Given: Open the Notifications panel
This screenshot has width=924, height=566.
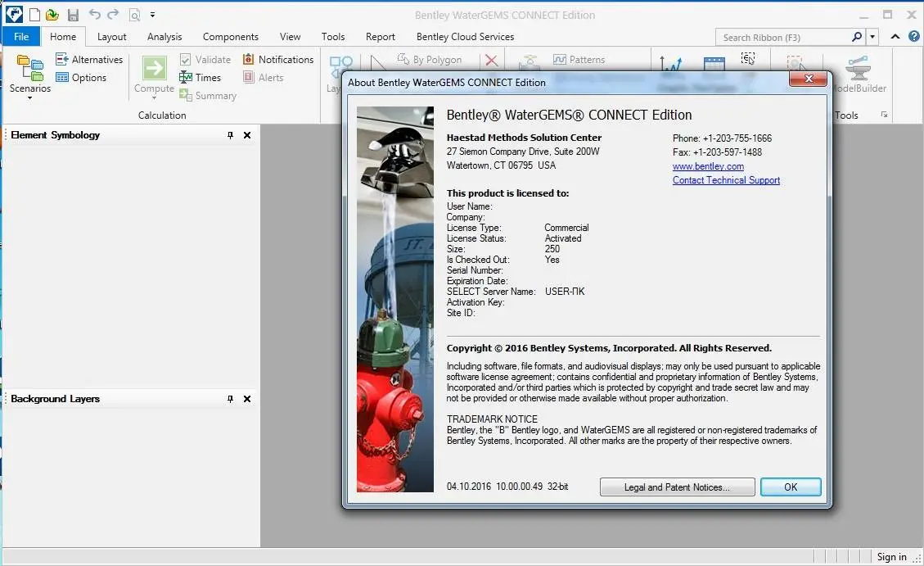Looking at the screenshot, I should (278, 60).
